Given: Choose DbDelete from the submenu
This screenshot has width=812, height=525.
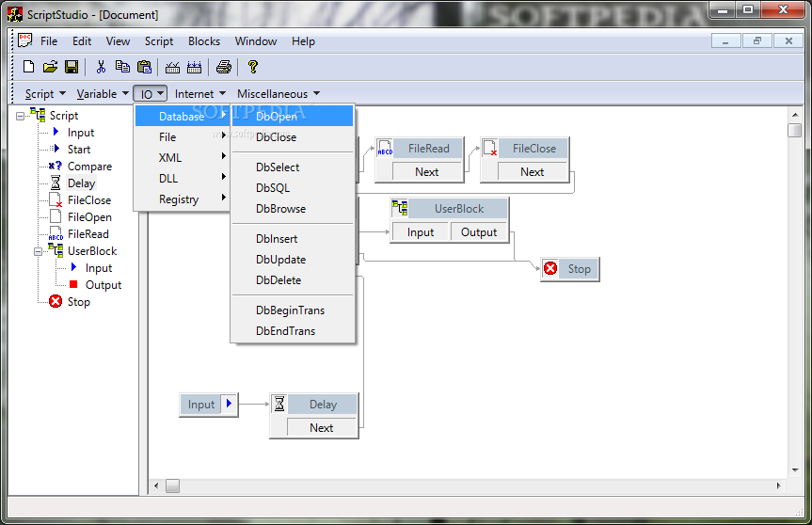Looking at the screenshot, I should [x=293, y=280].
